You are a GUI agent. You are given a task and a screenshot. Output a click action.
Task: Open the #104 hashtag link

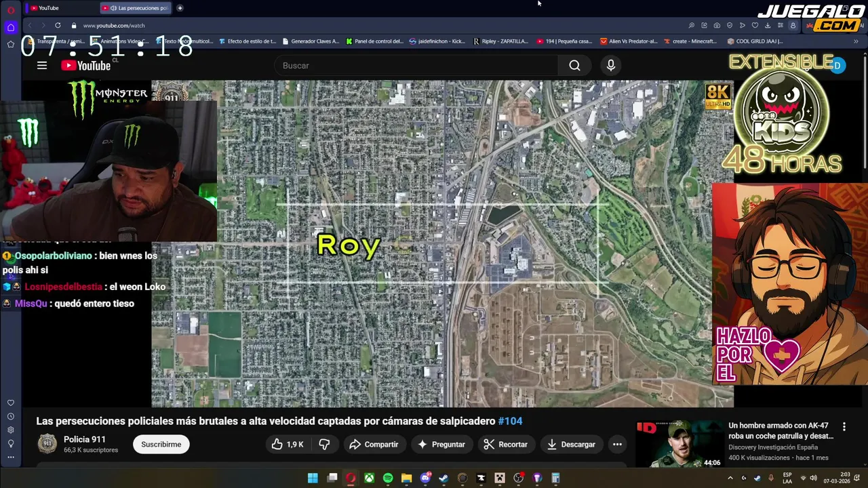[510, 421]
